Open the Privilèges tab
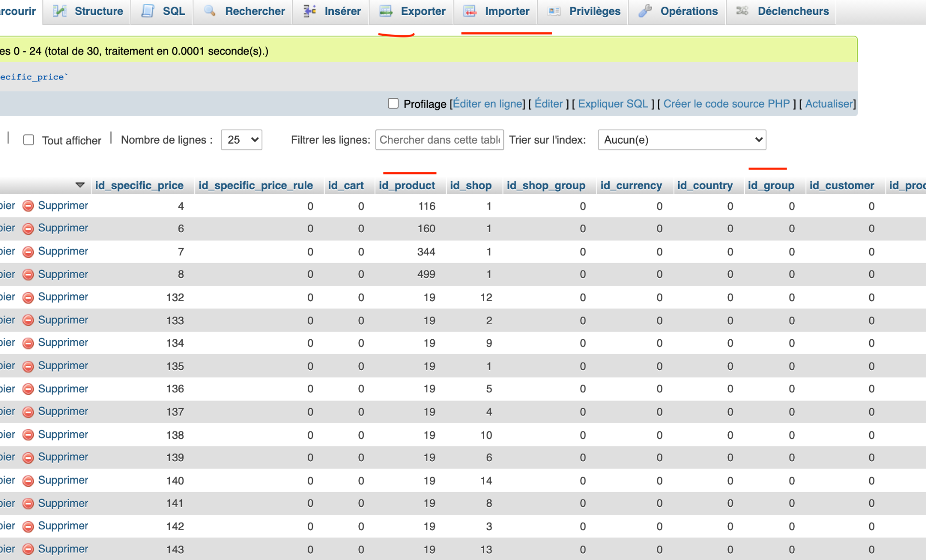 pos(594,11)
